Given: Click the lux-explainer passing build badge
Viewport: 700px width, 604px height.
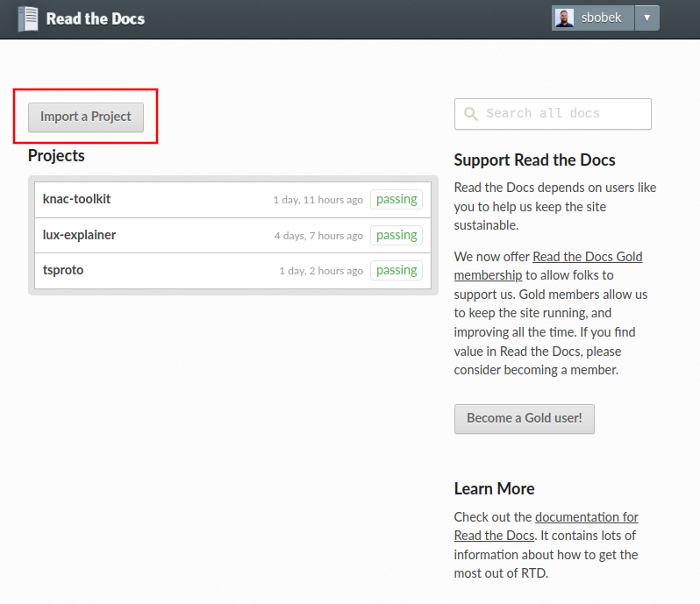Looking at the screenshot, I should pos(396,235).
